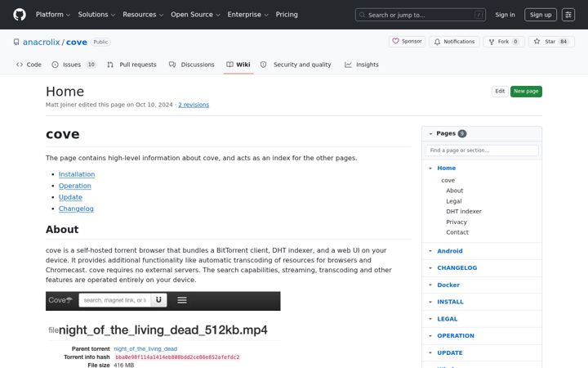Click the Fork icon
Screen dimensions: 588x368
click(x=492, y=42)
